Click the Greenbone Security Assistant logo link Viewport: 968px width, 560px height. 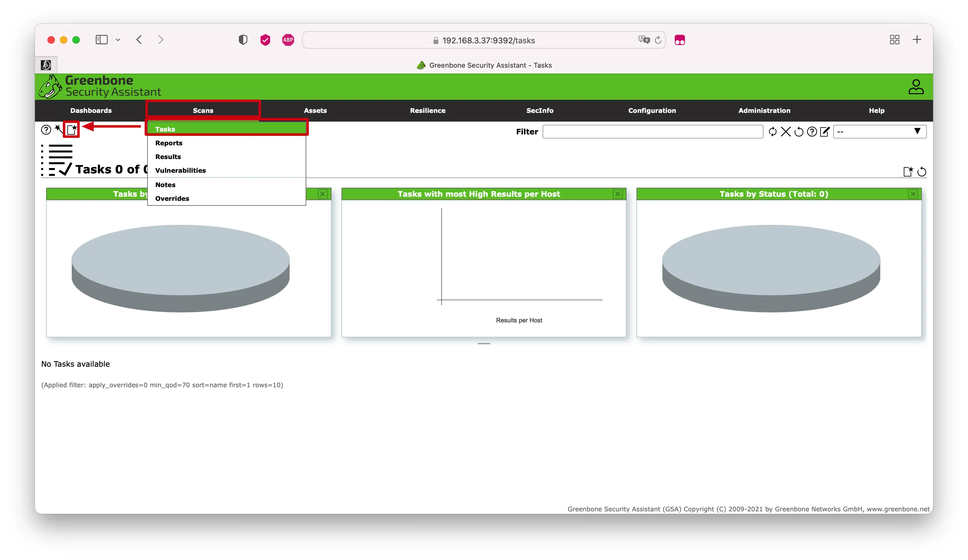tap(99, 87)
